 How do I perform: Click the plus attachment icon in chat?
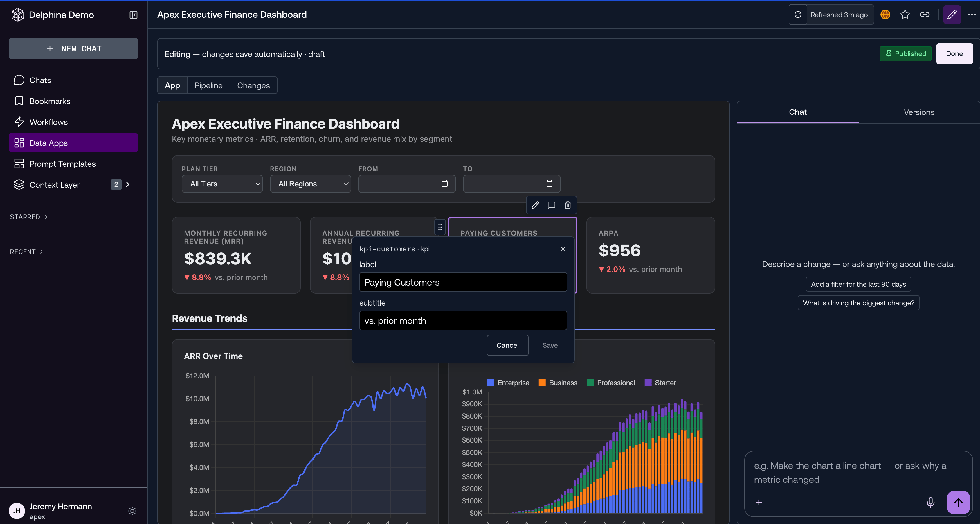click(759, 502)
